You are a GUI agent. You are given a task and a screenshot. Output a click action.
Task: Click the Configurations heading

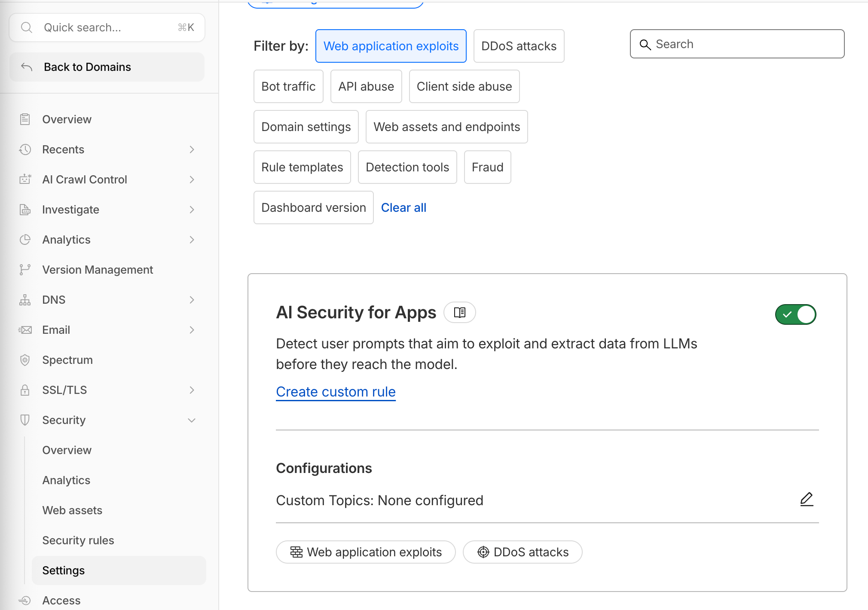coord(324,468)
